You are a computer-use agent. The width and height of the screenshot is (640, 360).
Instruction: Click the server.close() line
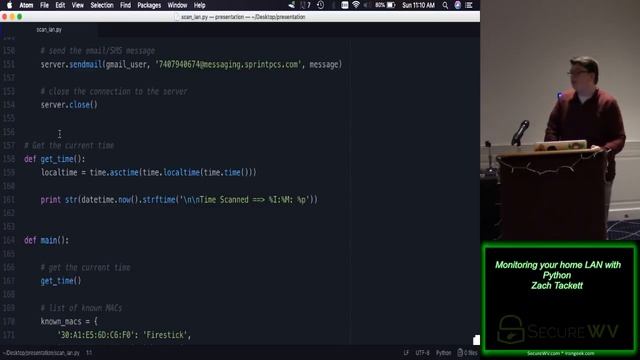click(69, 105)
